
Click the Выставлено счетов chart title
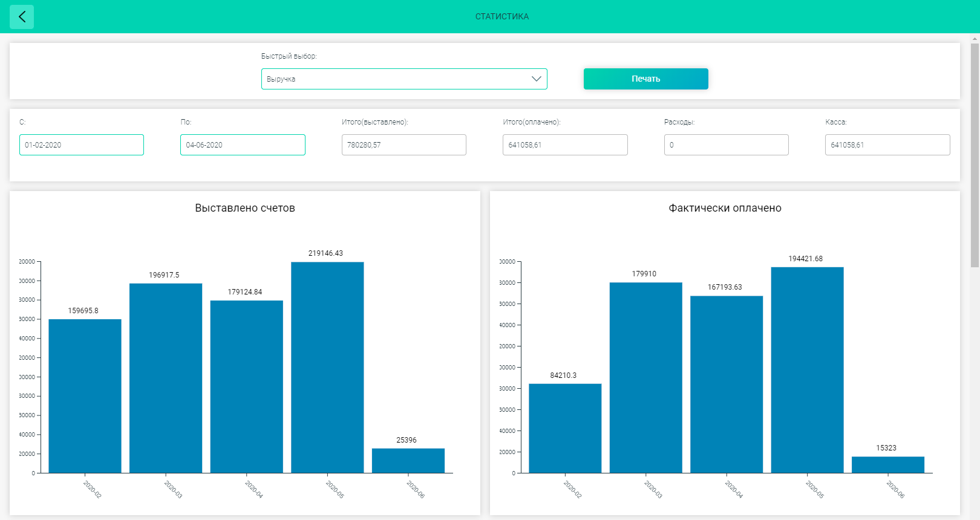pos(245,208)
